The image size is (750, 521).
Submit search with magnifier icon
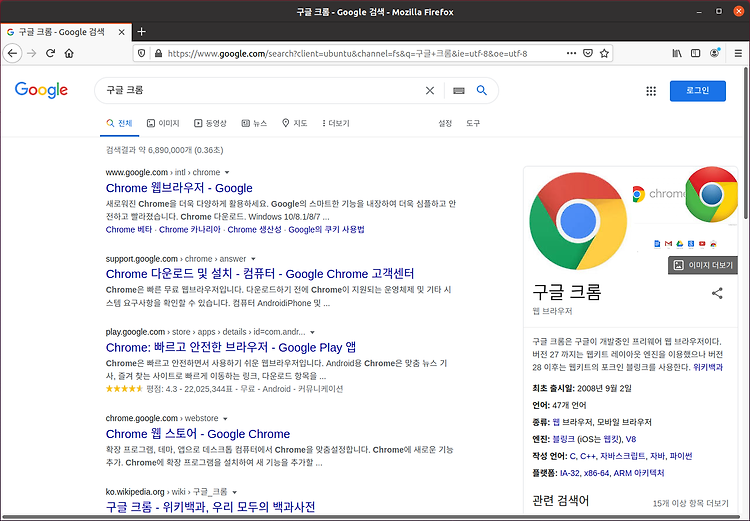(482, 90)
